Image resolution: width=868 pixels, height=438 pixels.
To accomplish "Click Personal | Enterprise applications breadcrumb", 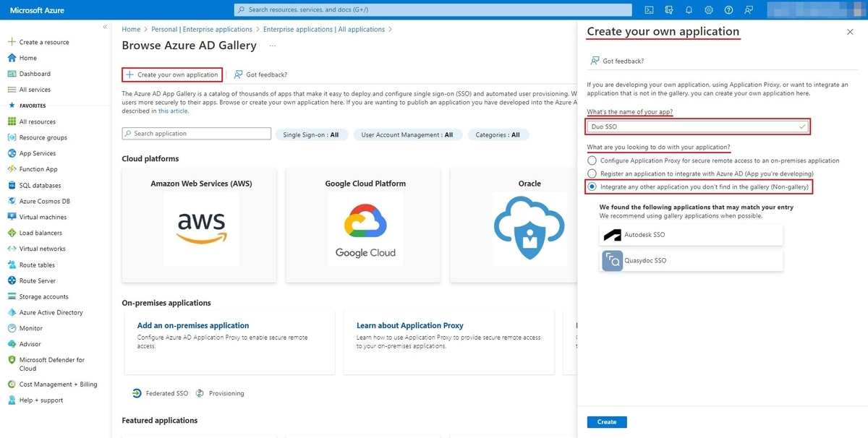I will pyautogui.click(x=202, y=30).
